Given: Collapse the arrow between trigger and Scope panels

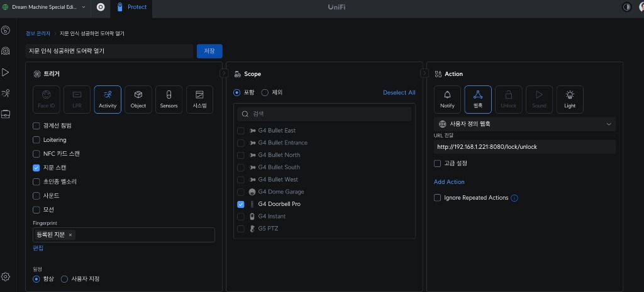Looking at the screenshot, I should pos(224,73).
